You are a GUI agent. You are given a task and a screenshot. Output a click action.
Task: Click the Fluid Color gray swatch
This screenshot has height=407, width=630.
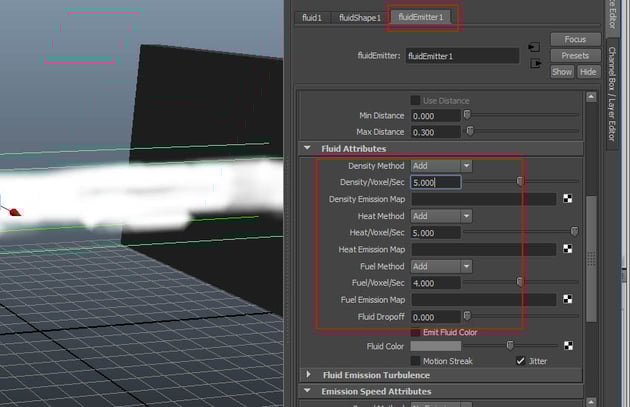(436, 346)
